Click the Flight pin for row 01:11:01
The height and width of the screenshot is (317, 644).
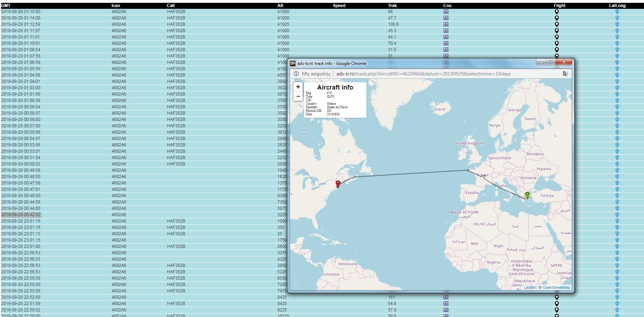point(557,37)
